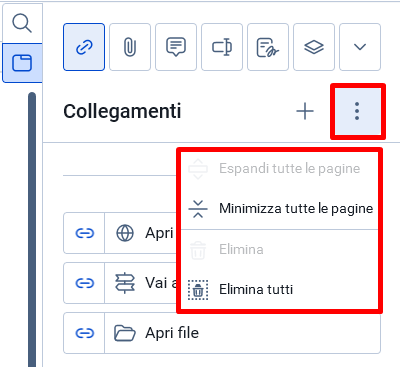Select the Apri file link entry

[x=222, y=333]
